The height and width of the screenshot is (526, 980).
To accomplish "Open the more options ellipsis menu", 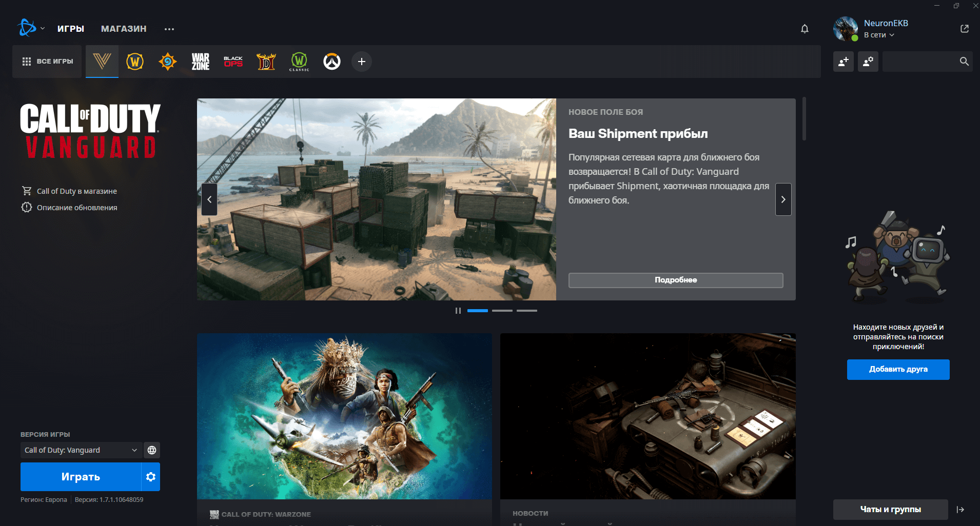I will tap(169, 29).
